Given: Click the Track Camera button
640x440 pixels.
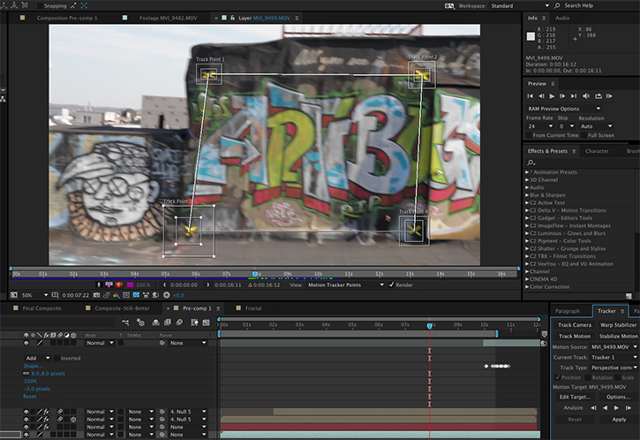Looking at the screenshot, I should coord(575,325).
